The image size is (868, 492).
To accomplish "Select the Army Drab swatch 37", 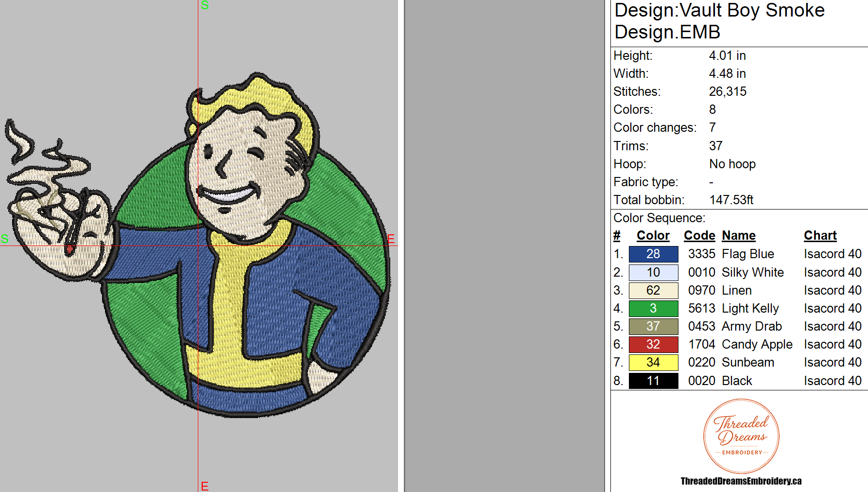I will pyautogui.click(x=653, y=326).
